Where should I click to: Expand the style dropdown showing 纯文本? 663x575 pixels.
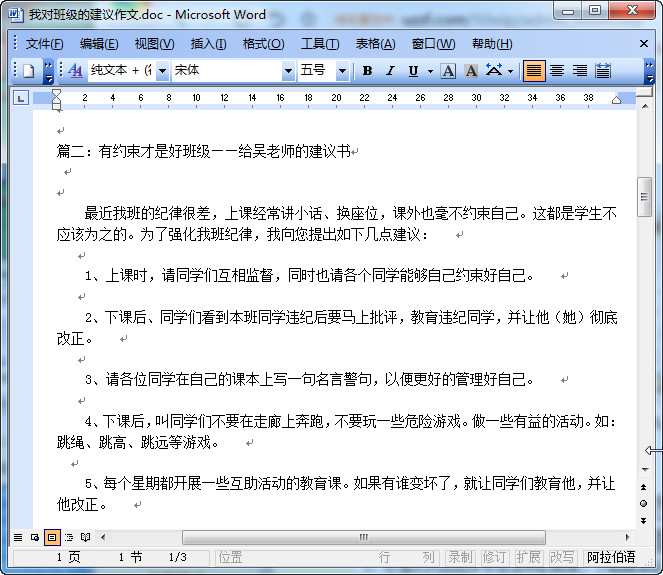pos(162,71)
